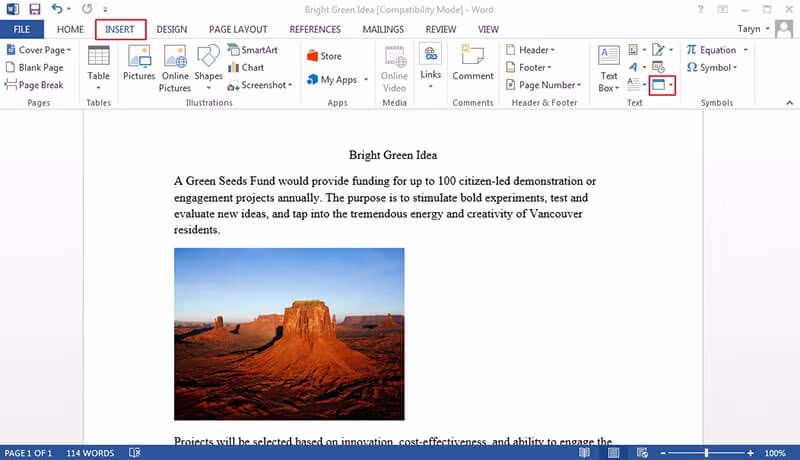Open the PAGE LAYOUT ribbon tab
The width and height of the screenshot is (800, 460).
[x=238, y=29]
